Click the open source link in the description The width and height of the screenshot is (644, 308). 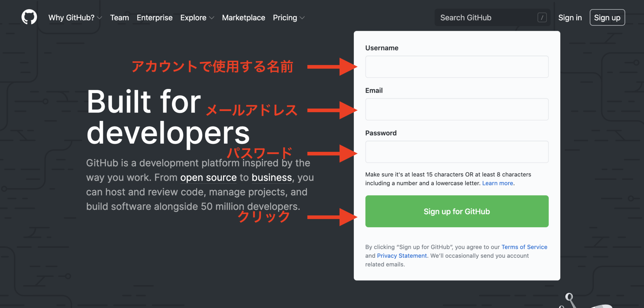(x=208, y=177)
